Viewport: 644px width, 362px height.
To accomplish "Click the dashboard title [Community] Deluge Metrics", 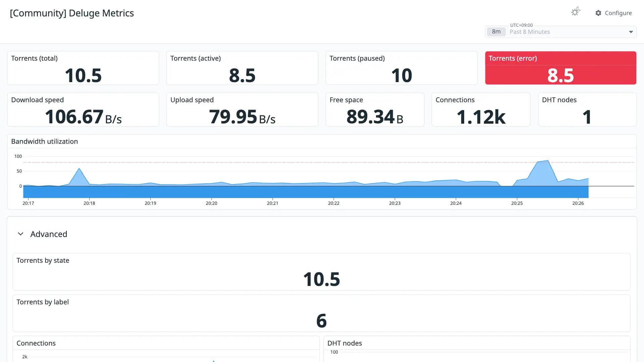I will coord(72,13).
